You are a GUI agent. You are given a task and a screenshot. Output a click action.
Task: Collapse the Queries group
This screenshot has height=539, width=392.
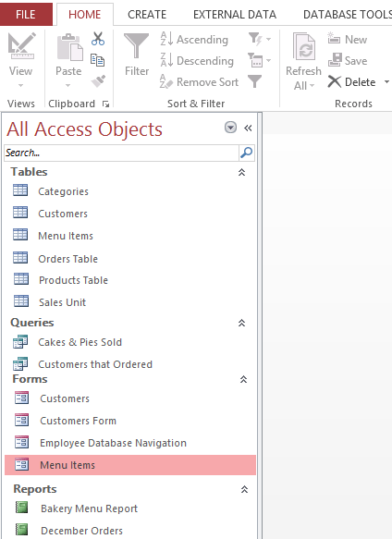[241, 323]
